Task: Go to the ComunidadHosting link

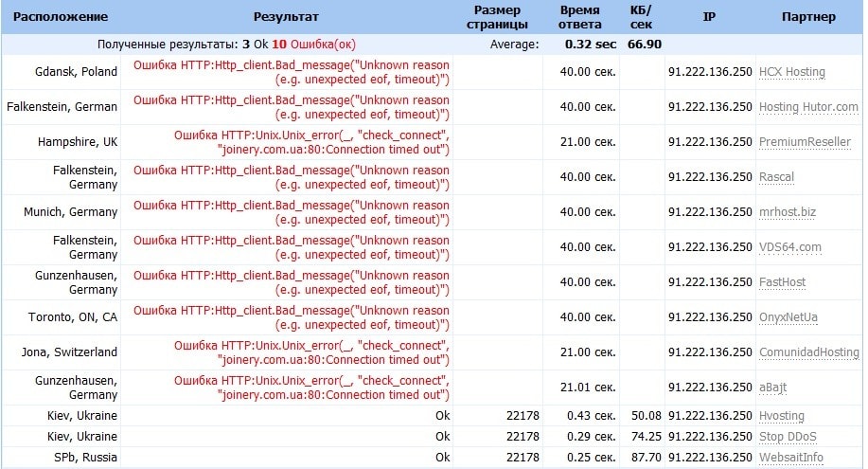Action: click(x=808, y=352)
